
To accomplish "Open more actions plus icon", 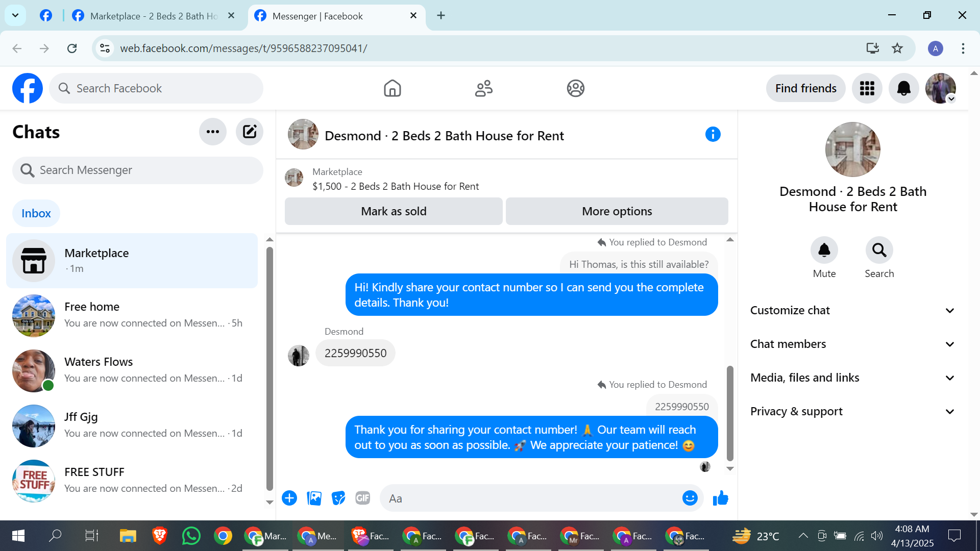I will pyautogui.click(x=289, y=498).
